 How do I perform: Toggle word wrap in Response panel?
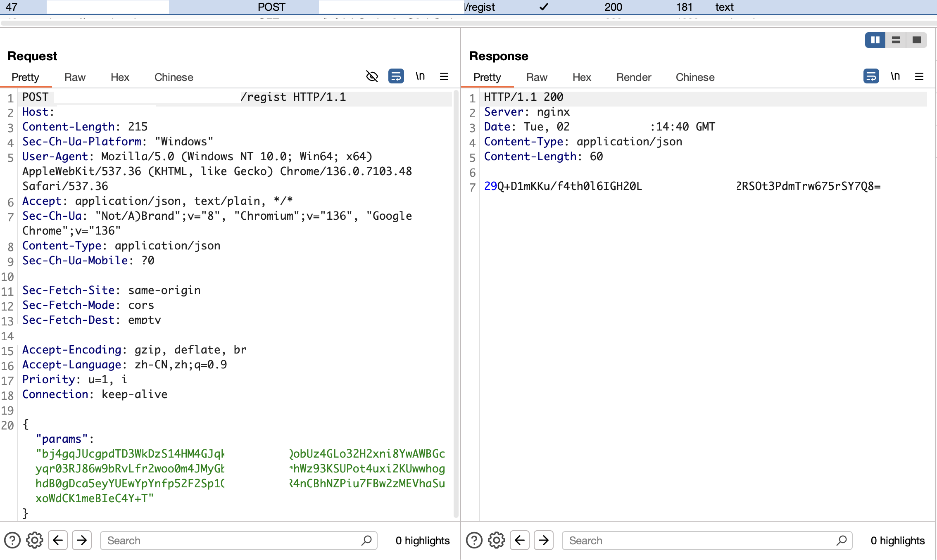pos(871,76)
